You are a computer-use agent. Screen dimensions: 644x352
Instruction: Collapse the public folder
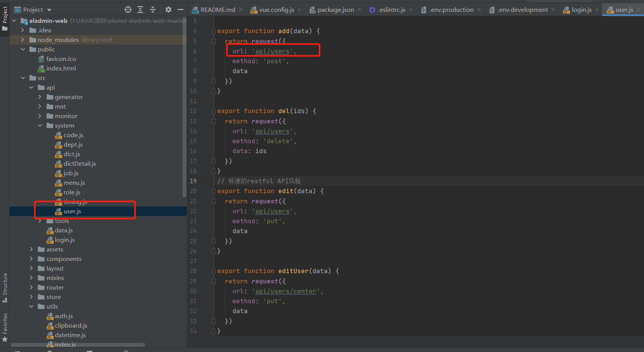[x=23, y=49]
